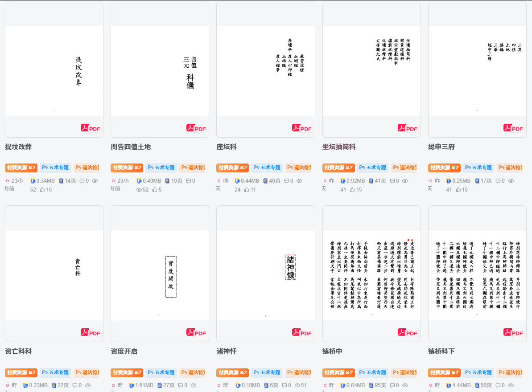Open the 四值三元科儀 cover thumbnail
532x392 pixels.
160,69
